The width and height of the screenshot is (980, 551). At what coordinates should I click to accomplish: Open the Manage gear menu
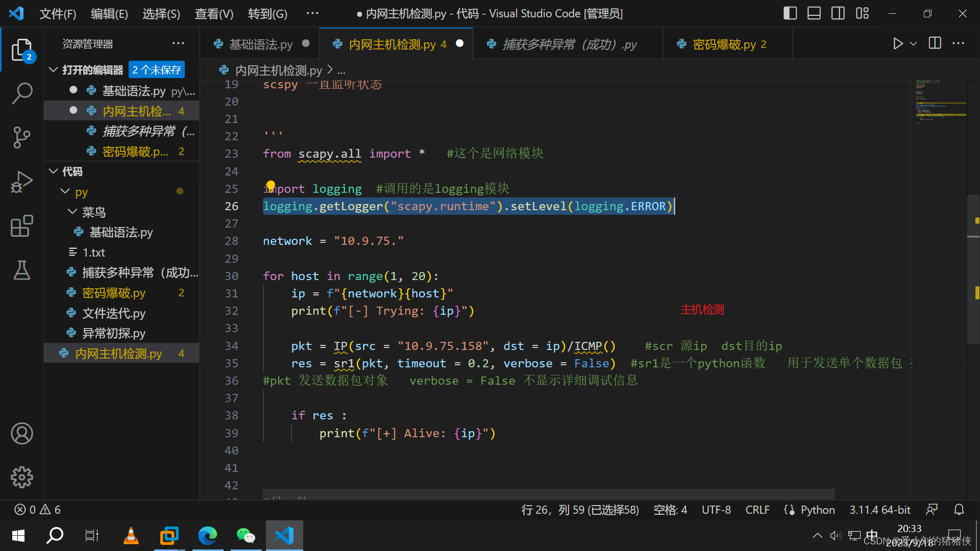click(x=22, y=477)
